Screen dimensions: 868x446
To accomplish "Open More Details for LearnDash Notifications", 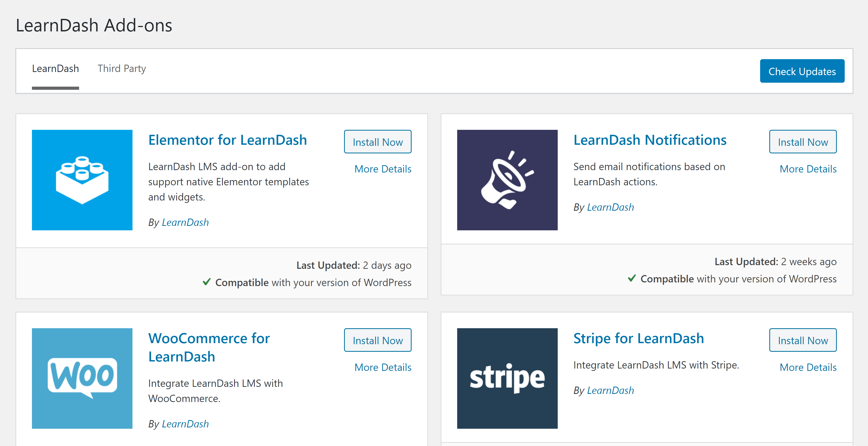I will (808, 169).
